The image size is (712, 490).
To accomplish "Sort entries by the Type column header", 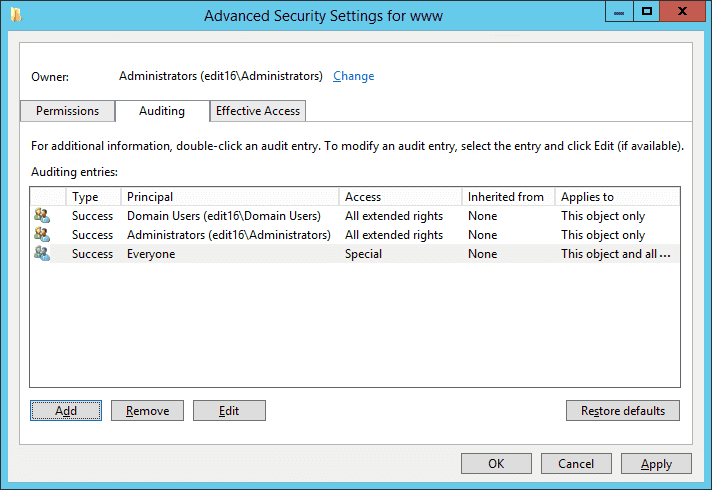I will (x=94, y=197).
